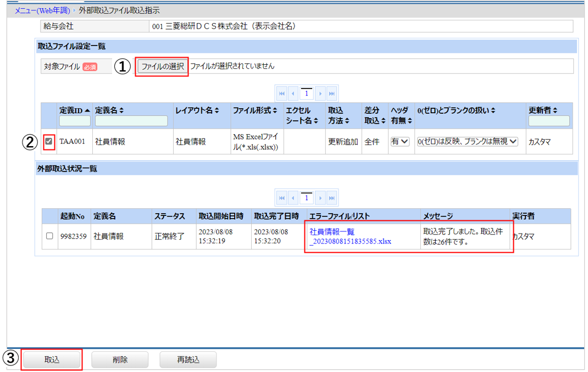This screenshot has height=372, width=588.
Task: Sort by 定義ID column arrow
Action: tap(87, 110)
